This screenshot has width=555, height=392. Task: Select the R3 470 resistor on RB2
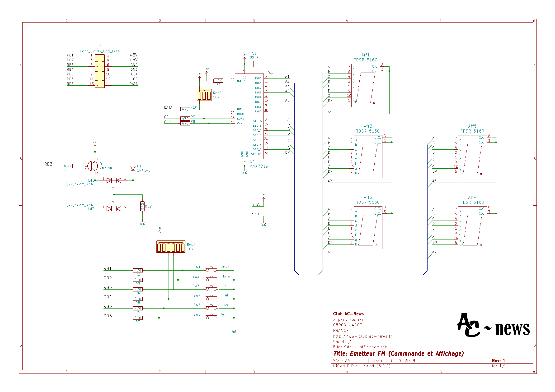click(x=137, y=280)
